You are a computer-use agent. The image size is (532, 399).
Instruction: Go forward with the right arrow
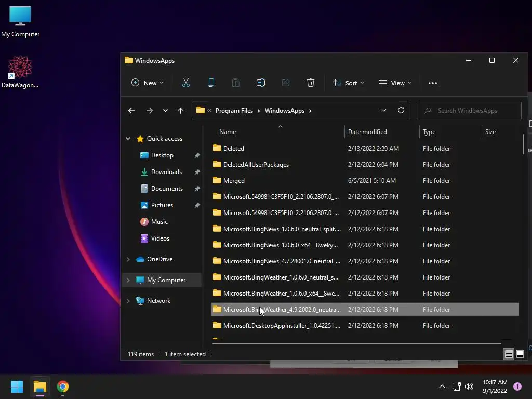149,111
